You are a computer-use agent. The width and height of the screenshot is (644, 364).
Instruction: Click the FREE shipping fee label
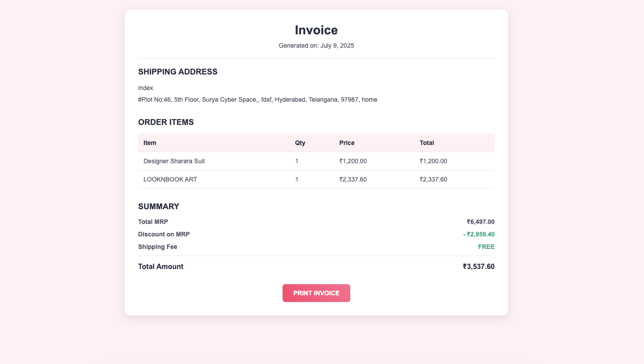(x=486, y=247)
